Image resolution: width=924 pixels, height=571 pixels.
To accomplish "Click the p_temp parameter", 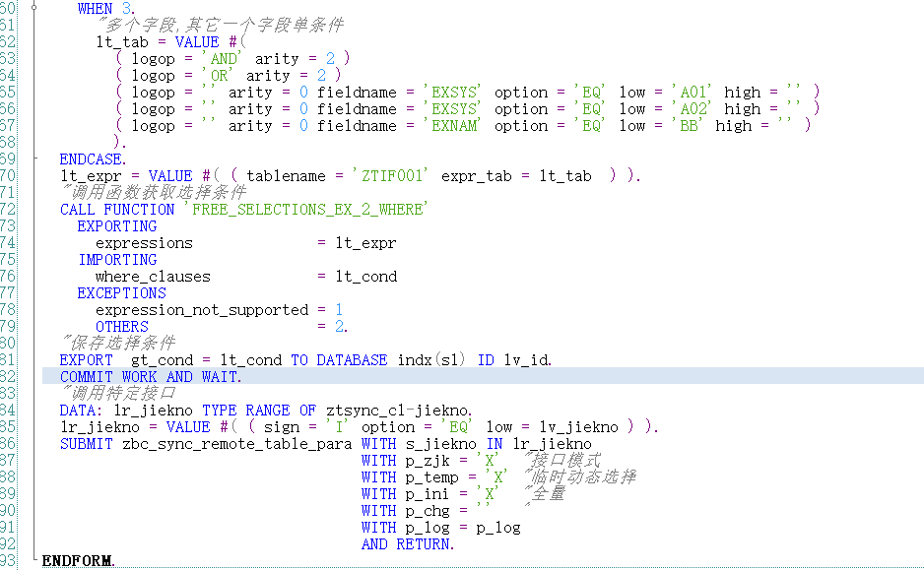I will (x=431, y=476).
